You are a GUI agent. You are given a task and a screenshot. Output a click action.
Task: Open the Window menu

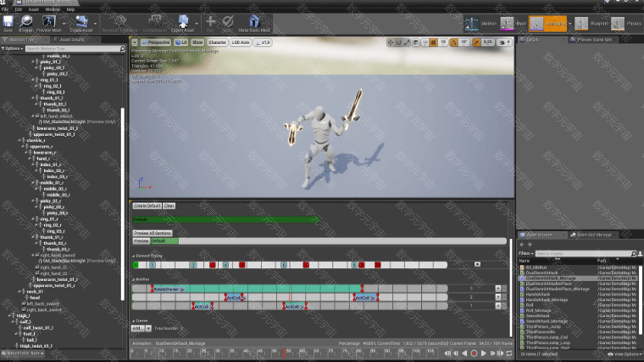pos(52,9)
